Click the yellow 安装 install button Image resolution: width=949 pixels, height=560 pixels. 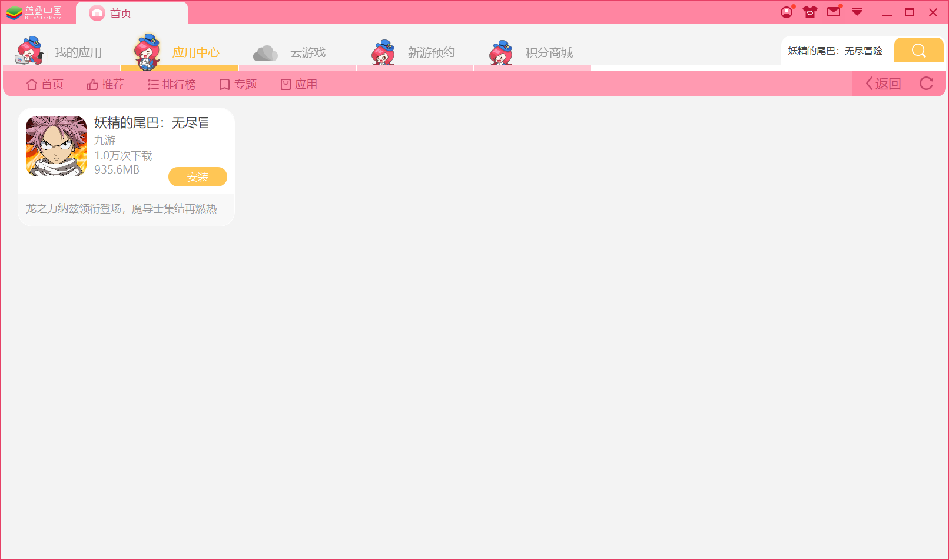(x=198, y=176)
